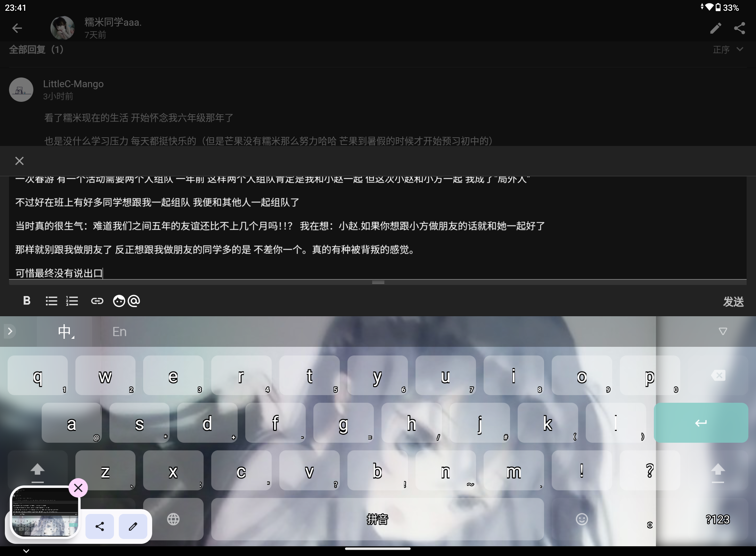Tap the 拼音 space bar
This screenshot has height=556, width=756.
click(377, 519)
